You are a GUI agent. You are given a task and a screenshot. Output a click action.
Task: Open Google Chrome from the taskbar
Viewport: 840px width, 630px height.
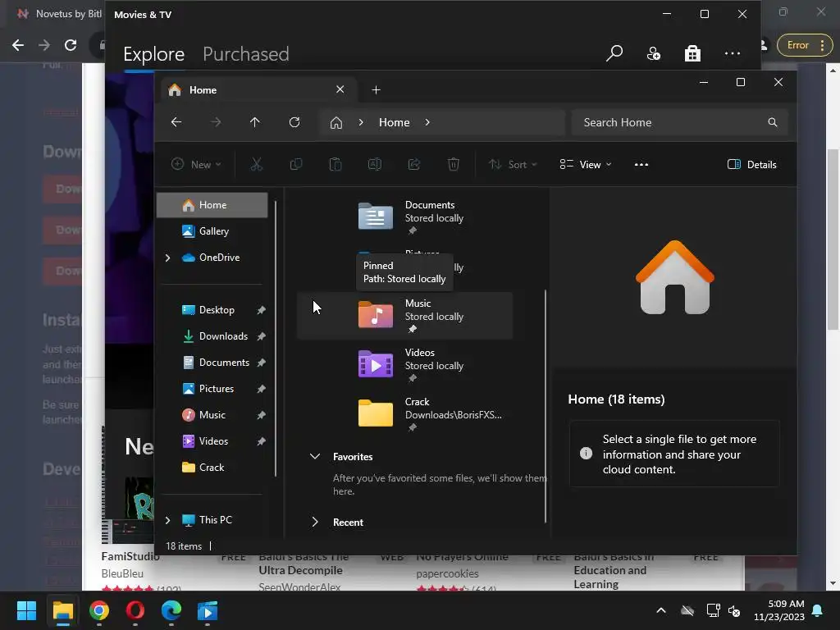99,610
